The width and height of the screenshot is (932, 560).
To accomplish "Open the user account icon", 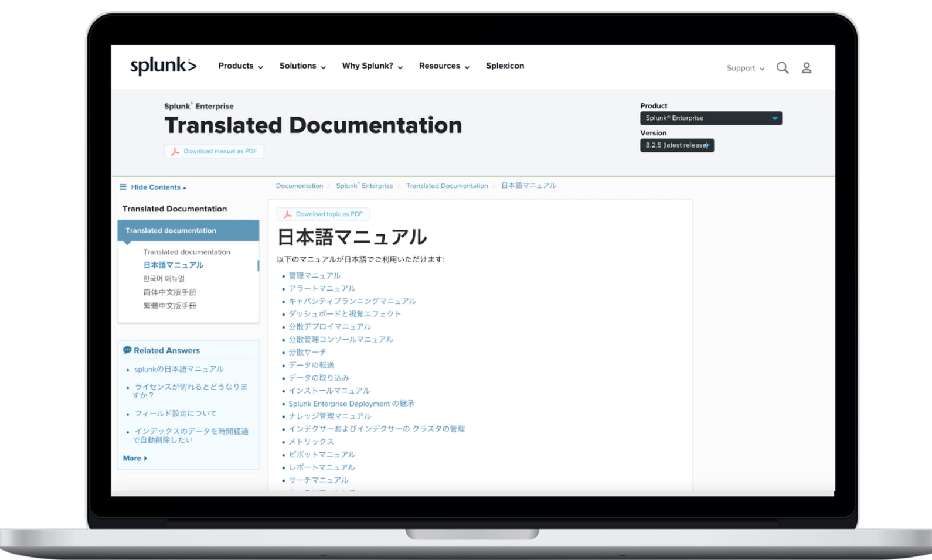I will [807, 68].
